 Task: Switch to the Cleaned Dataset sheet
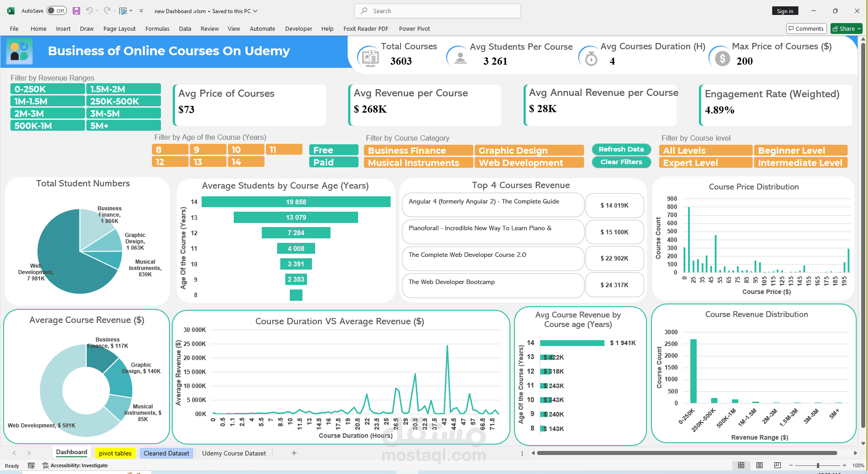(x=166, y=453)
